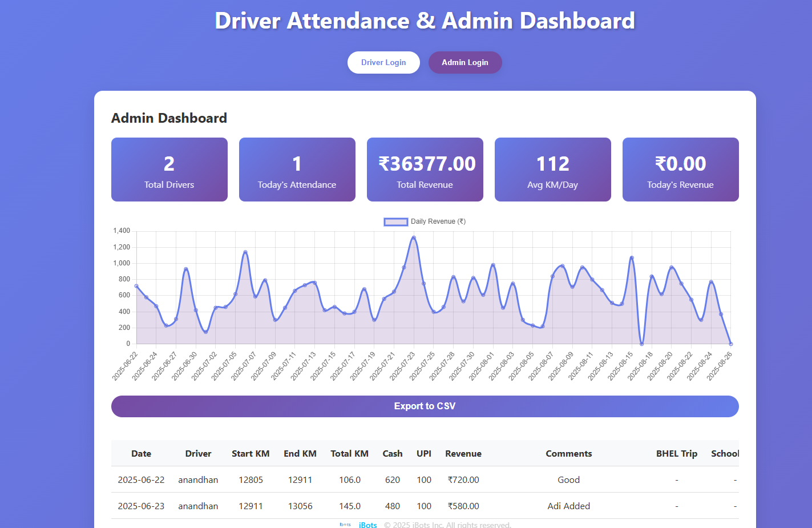Click the Export to CSV button

(425, 406)
